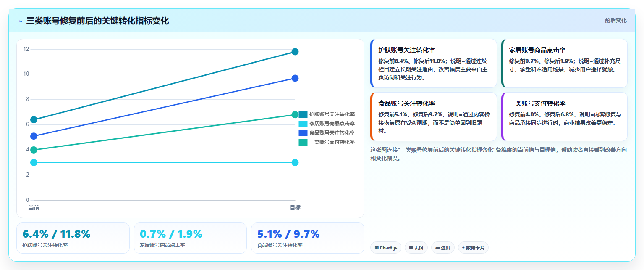Screen dimensions: 644x270
Task: Click the 食品账号关注转化率 legend label
Action: point(332,133)
